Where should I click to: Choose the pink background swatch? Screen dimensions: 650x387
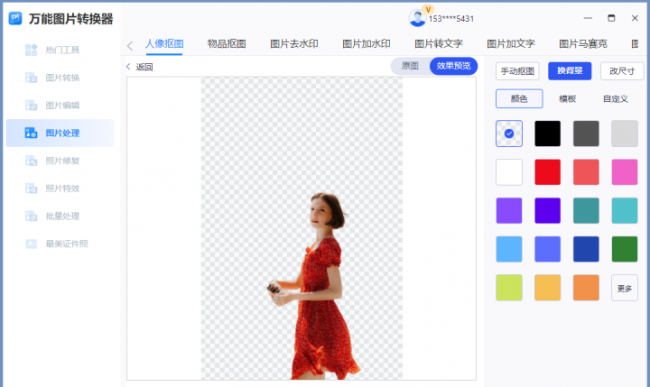625,172
